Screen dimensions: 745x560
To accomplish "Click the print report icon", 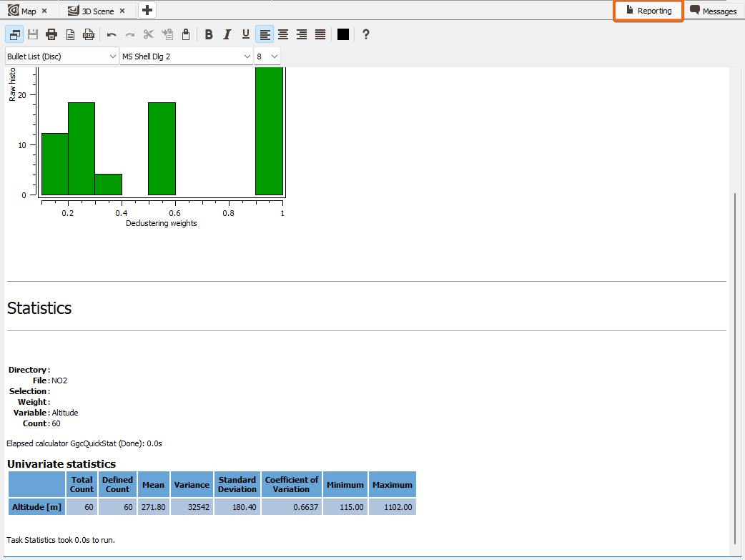I will coord(51,34).
